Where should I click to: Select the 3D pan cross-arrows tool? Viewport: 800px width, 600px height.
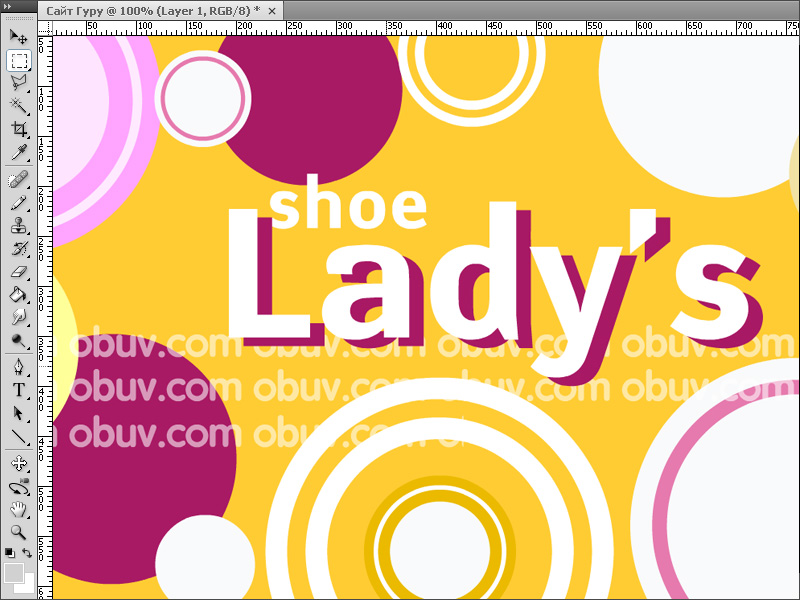[x=18, y=463]
